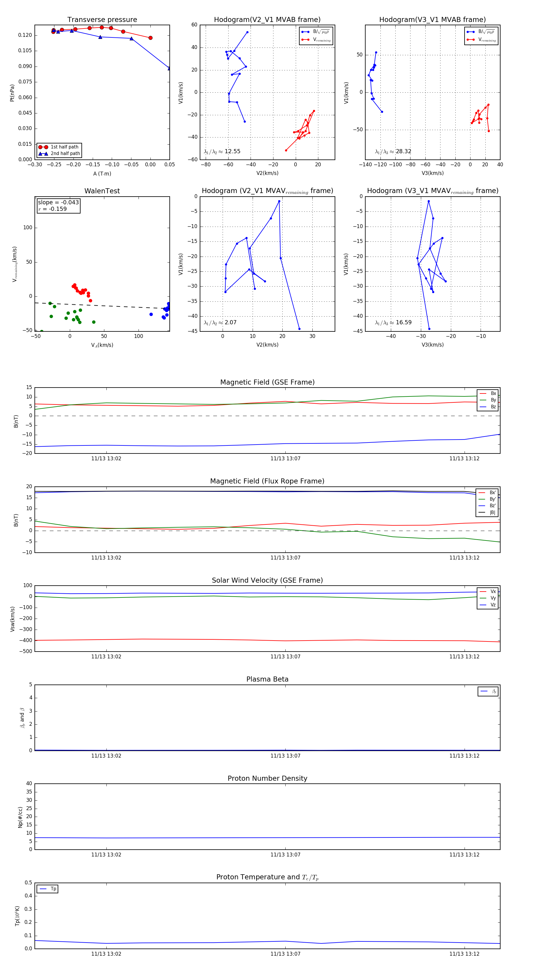Click the "Bx" legend entry in GSE magnetic field plot
Image resolution: width=535 pixels, height=980 pixels.
click(x=488, y=393)
